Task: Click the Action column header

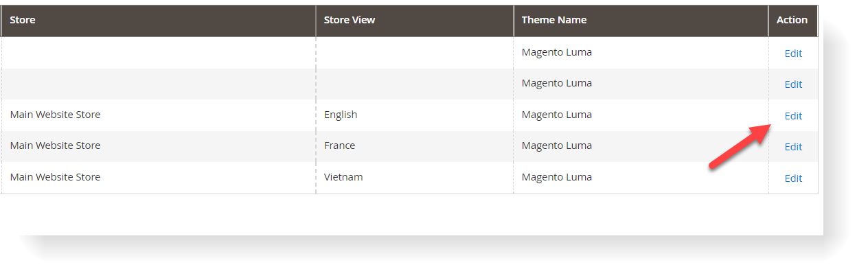Action: [792, 20]
